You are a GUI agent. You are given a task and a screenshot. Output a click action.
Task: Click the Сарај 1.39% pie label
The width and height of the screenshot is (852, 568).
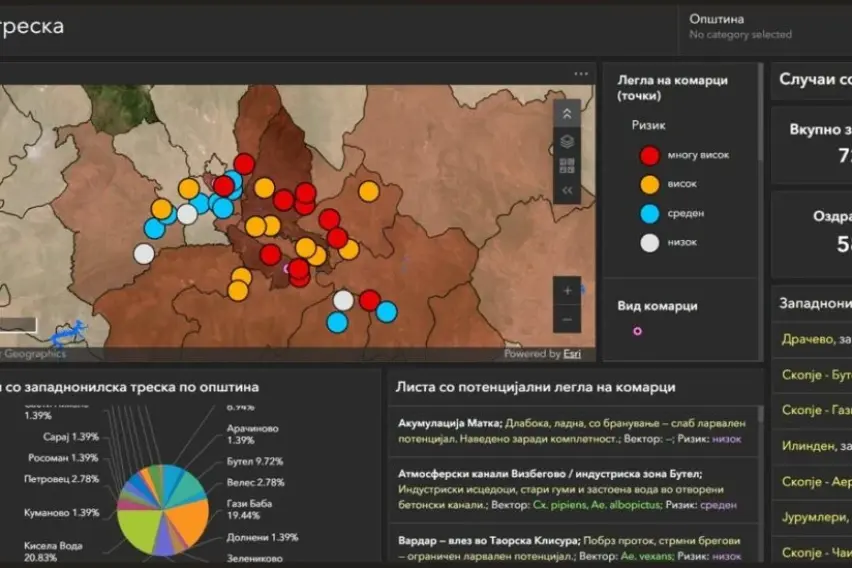(x=71, y=436)
